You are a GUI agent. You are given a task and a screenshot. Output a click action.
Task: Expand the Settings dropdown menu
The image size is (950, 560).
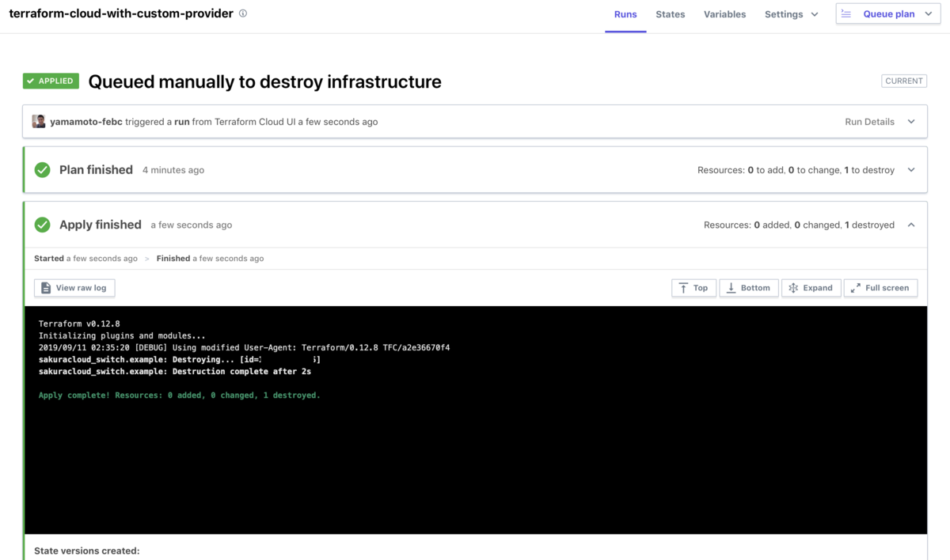(792, 14)
